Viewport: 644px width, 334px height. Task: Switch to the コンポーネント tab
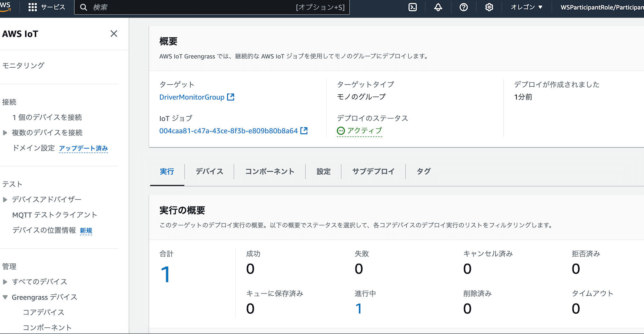pos(270,171)
